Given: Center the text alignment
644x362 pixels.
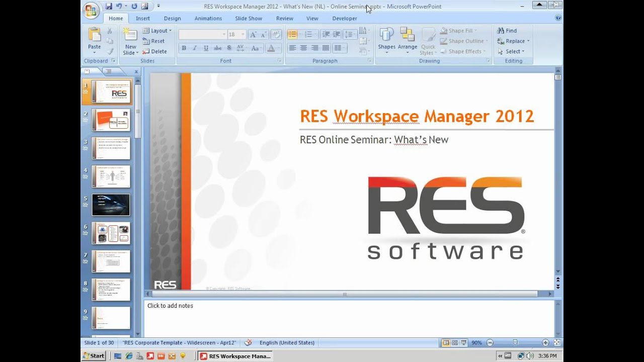Looking at the screenshot, I should 303,48.
